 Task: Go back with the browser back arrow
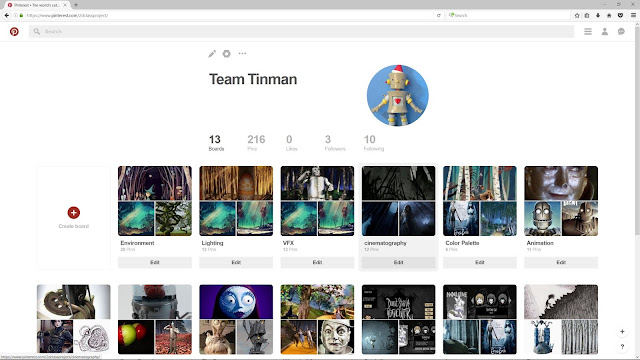coord(7,15)
